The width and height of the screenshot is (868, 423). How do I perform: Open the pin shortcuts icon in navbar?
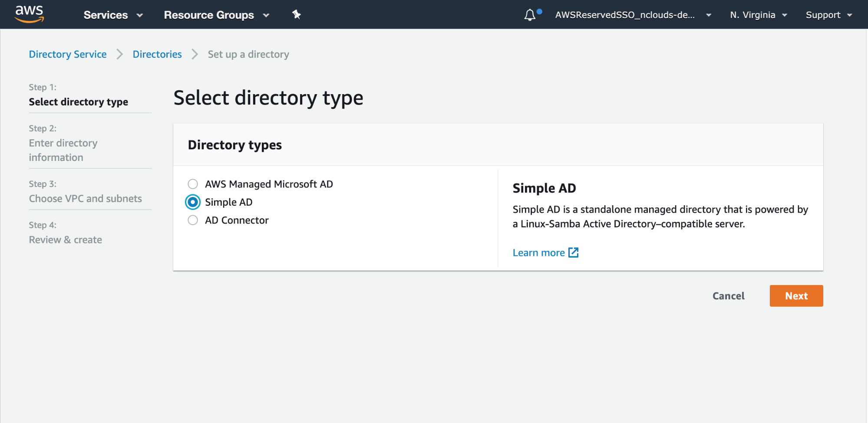[297, 15]
